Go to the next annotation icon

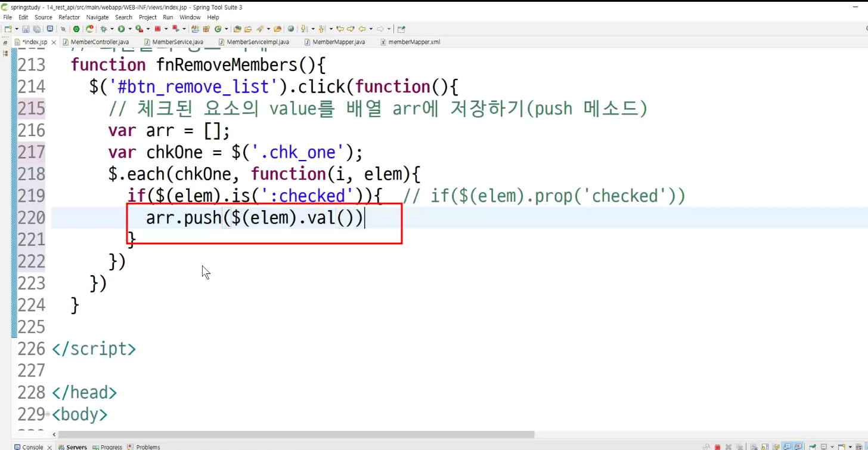tap(304, 29)
